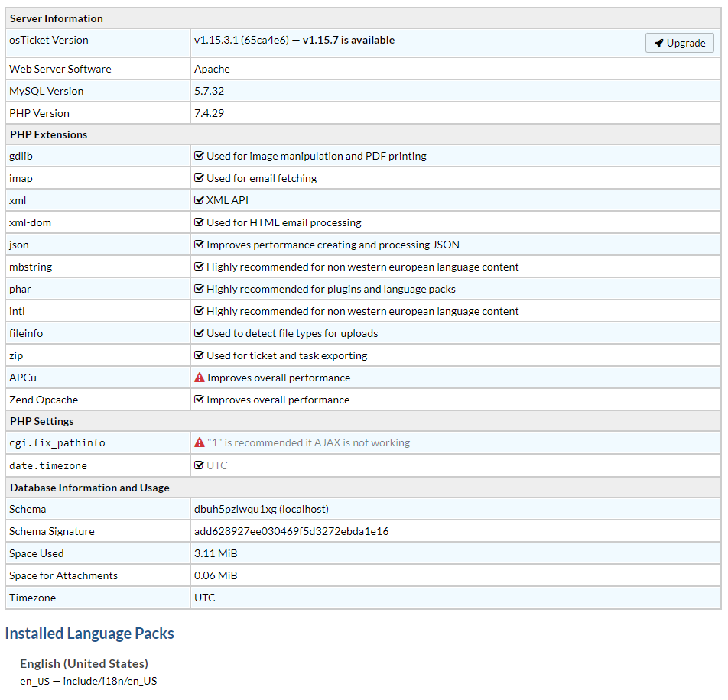Click the json extension check icon
The width and height of the screenshot is (728, 700).
pyautogui.click(x=200, y=245)
